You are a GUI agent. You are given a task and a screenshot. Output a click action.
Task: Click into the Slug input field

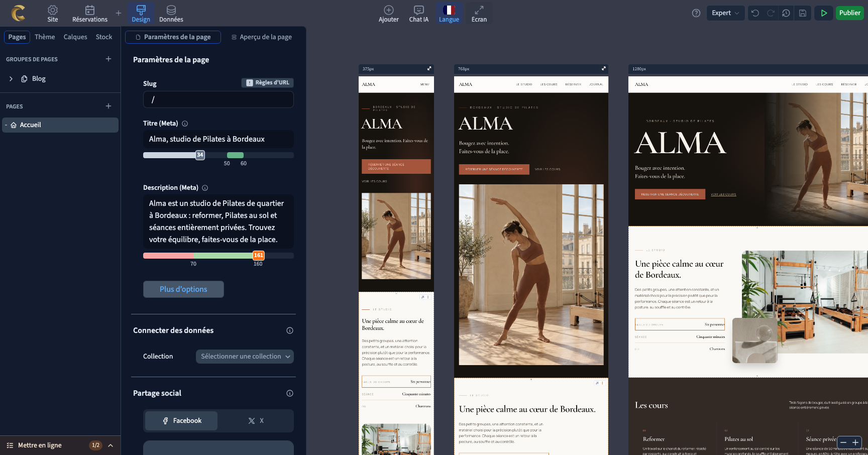(x=219, y=99)
